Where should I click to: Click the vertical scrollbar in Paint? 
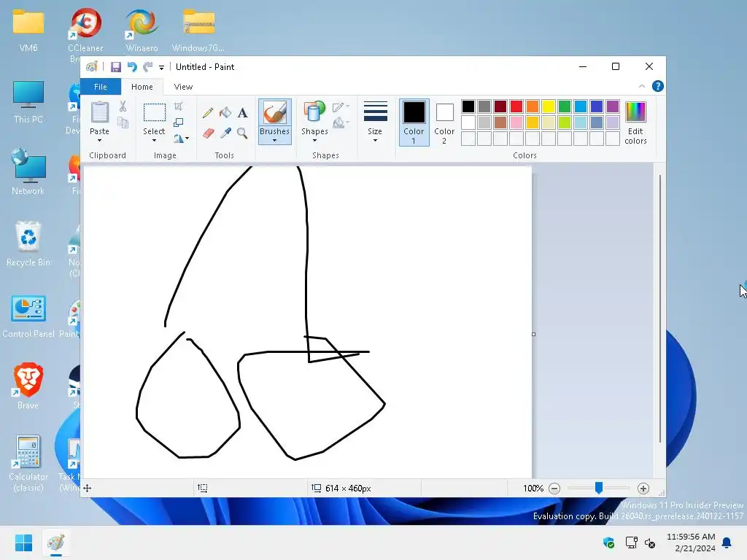(x=659, y=308)
